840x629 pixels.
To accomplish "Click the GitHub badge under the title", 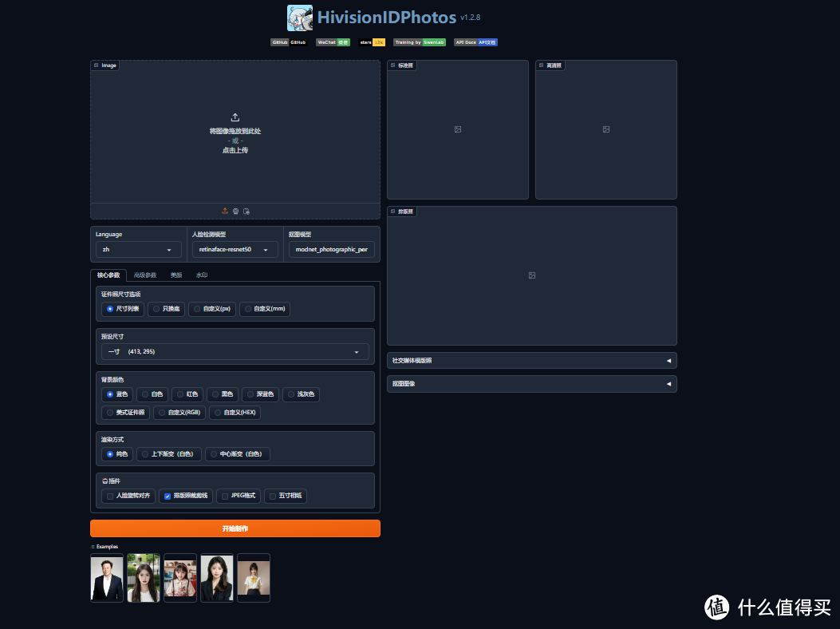I will pyautogui.click(x=287, y=42).
